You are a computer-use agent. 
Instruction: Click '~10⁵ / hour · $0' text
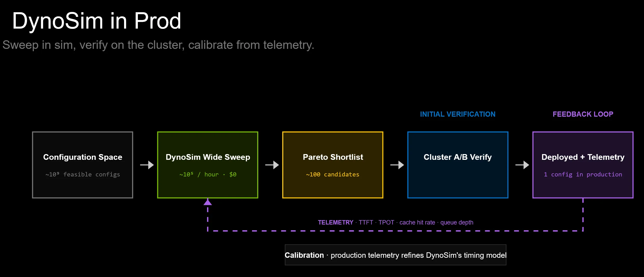point(208,174)
